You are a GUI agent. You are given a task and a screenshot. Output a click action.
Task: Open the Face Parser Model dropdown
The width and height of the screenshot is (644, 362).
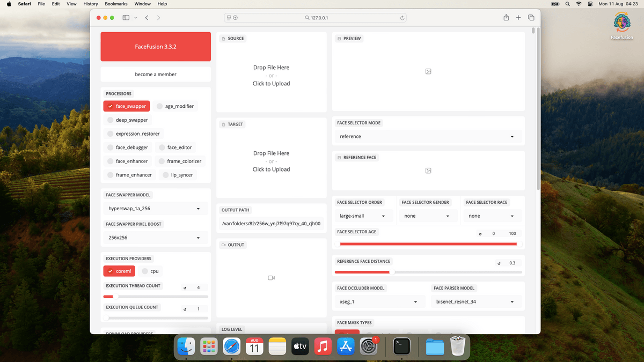click(477, 302)
